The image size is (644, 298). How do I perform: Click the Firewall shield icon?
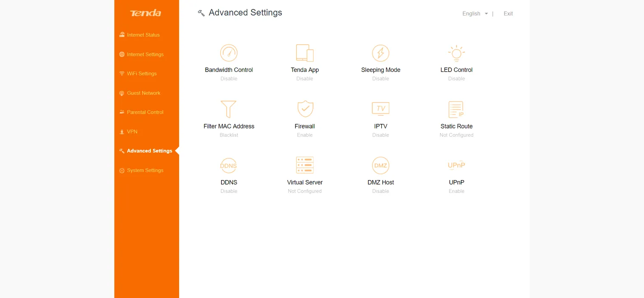(305, 109)
